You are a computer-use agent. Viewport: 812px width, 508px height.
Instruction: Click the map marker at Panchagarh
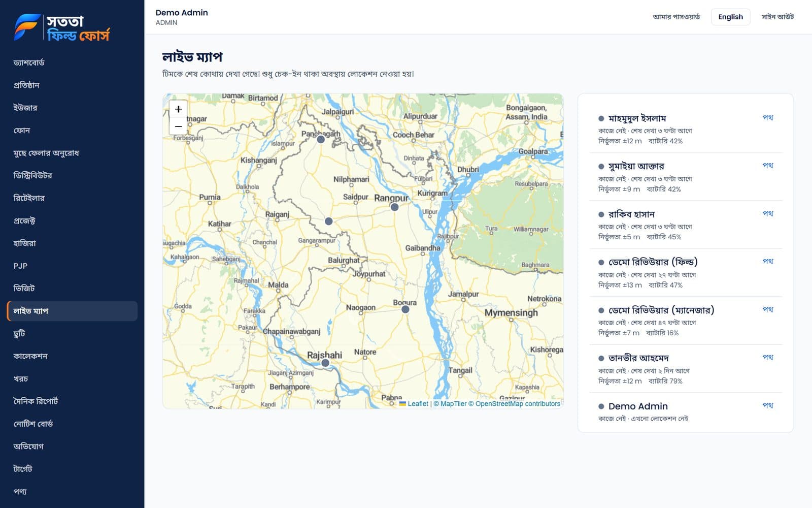coord(321,139)
